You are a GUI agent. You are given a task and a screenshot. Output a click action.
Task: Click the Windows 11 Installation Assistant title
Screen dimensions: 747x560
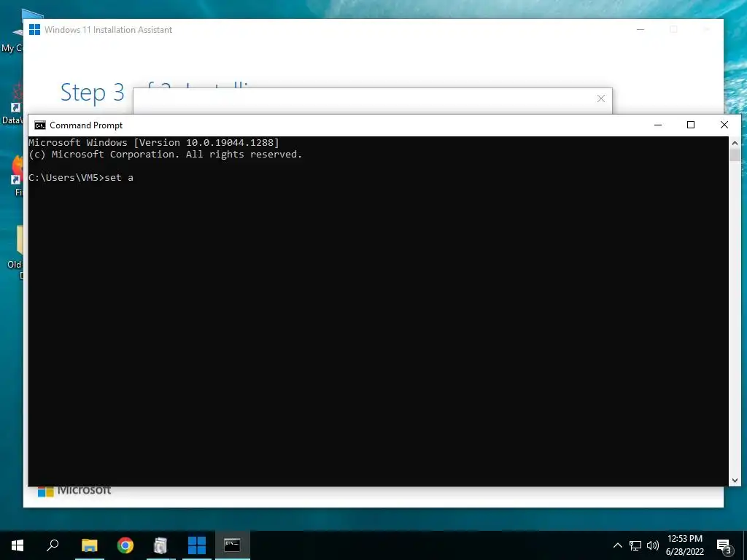point(108,29)
